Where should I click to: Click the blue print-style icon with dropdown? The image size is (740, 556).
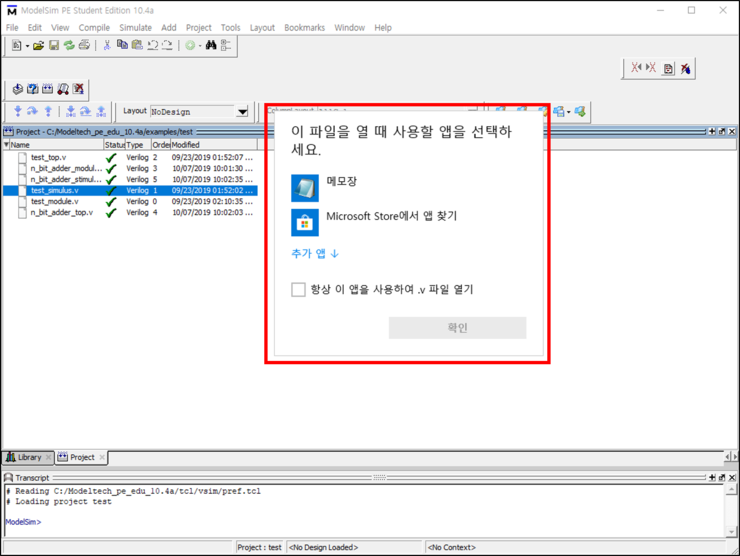point(559,112)
